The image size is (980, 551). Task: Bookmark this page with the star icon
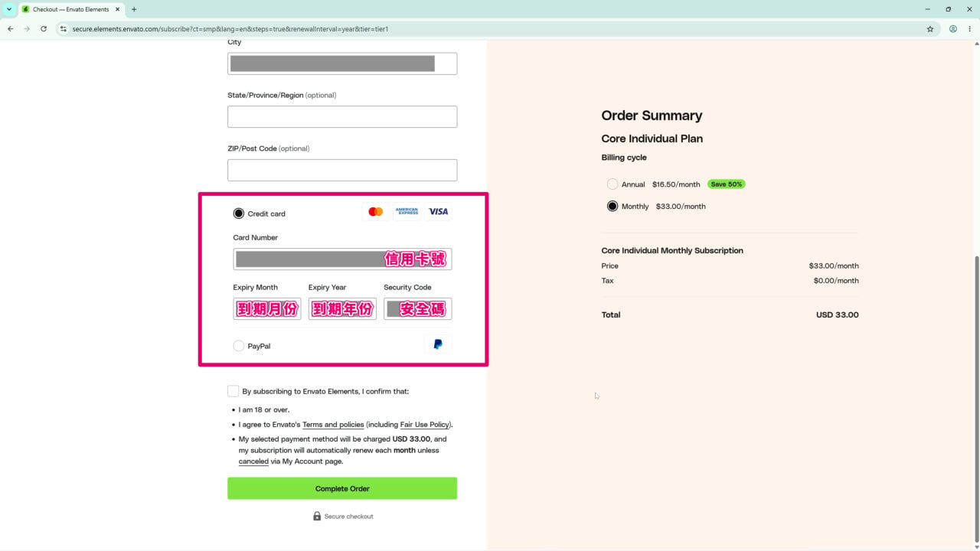pyautogui.click(x=930, y=29)
